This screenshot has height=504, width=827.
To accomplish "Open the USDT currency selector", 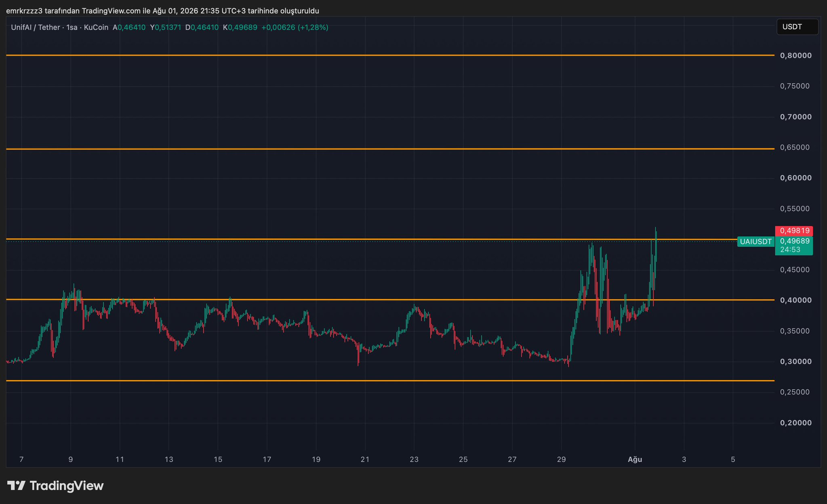I will tap(797, 27).
